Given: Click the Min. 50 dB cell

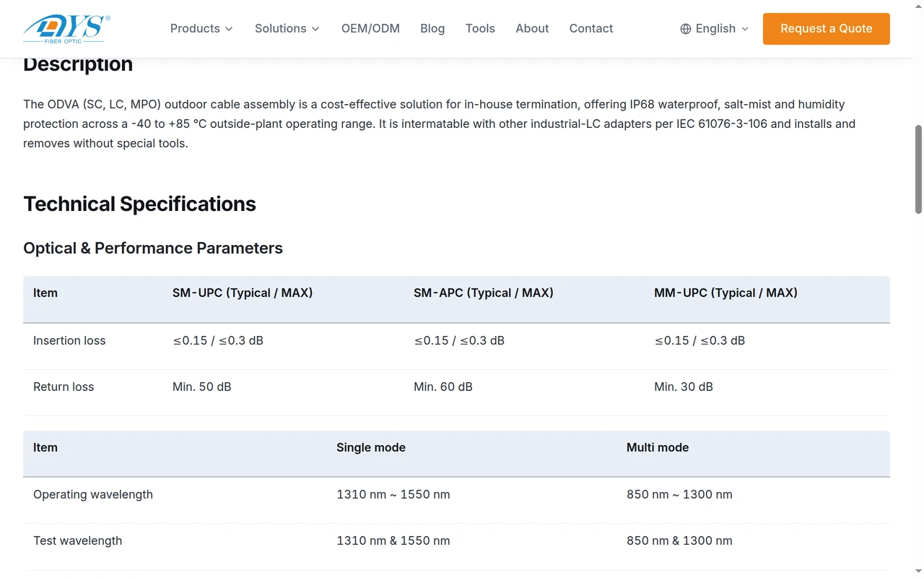Looking at the screenshot, I should point(202,387).
